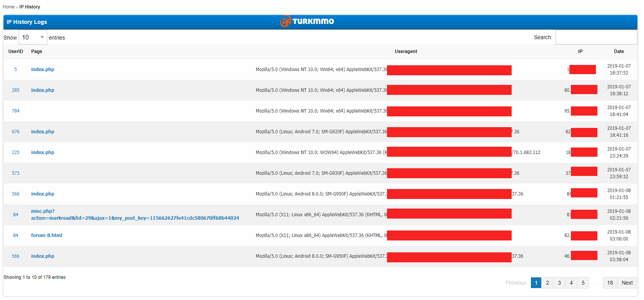
Task: Open user 573 profile link
Action: pyautogui.click(x=15, y=173)
